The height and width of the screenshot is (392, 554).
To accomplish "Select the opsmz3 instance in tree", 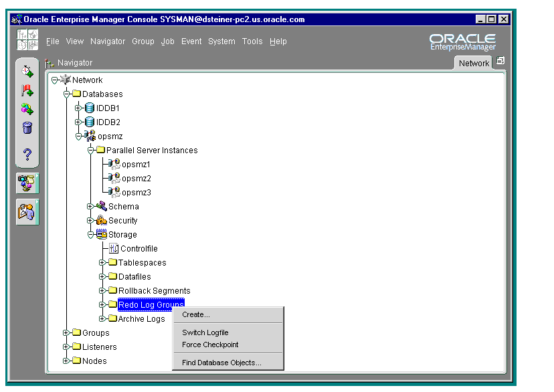I will point(136,193).
